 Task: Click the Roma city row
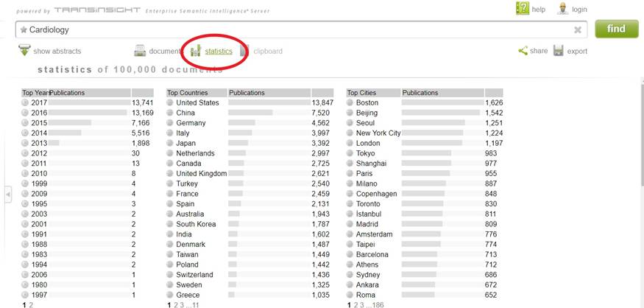click(425, 295)
